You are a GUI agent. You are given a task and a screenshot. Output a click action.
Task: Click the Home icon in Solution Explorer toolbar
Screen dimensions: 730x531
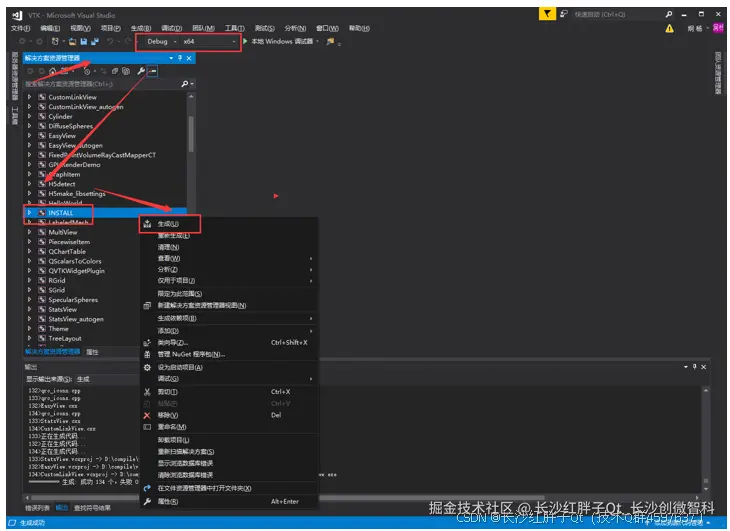tap(53, 71)
